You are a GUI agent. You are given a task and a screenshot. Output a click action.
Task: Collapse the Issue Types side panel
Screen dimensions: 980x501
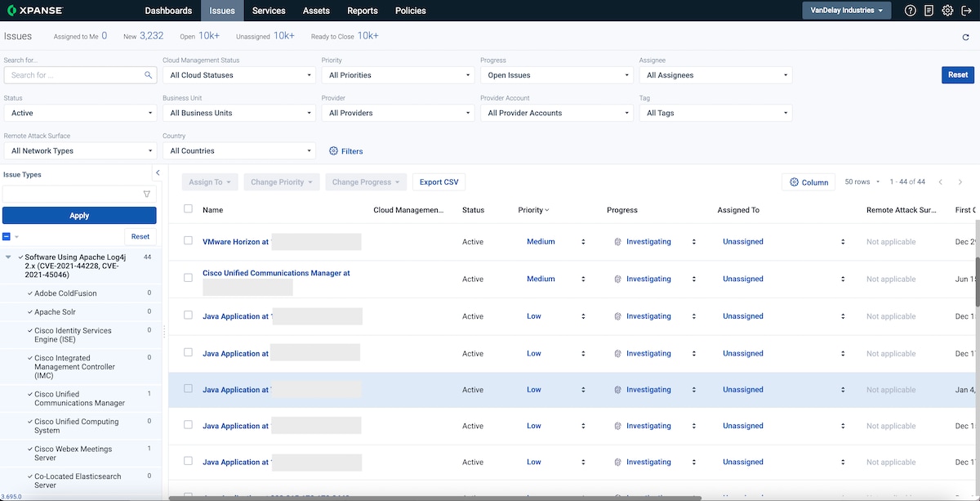158,173
